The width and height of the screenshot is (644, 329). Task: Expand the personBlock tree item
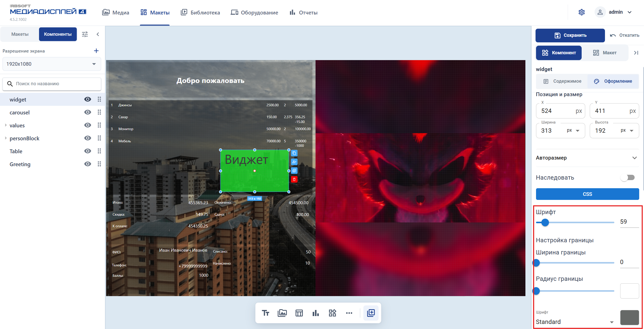coord(6,138)
